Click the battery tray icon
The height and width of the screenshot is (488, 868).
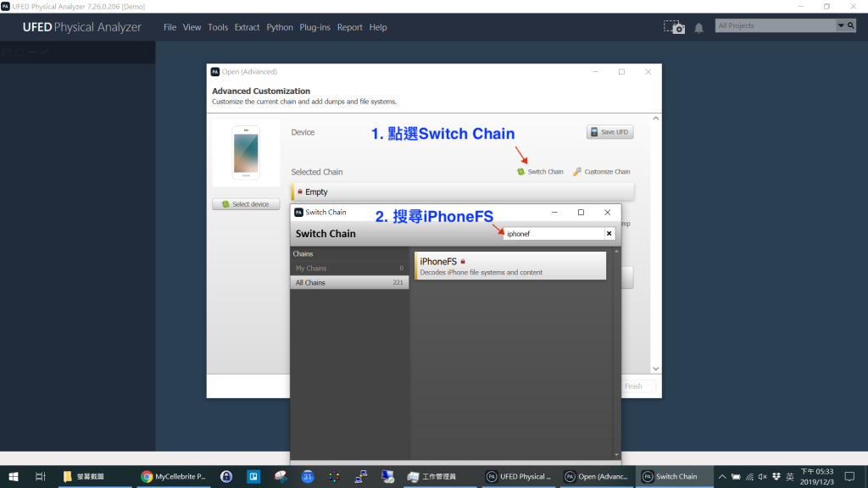point(736,476)
